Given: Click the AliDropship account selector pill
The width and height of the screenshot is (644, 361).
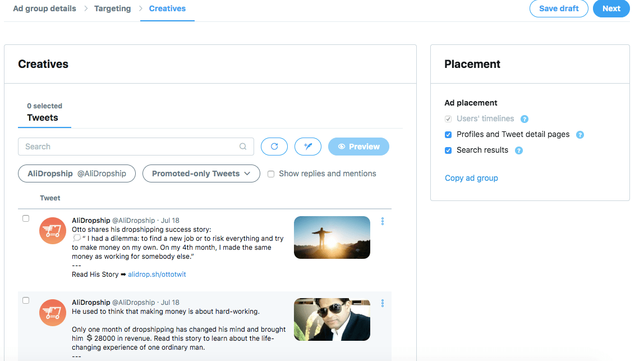Looking at the screenshot, I should click(x=76, y=173).
